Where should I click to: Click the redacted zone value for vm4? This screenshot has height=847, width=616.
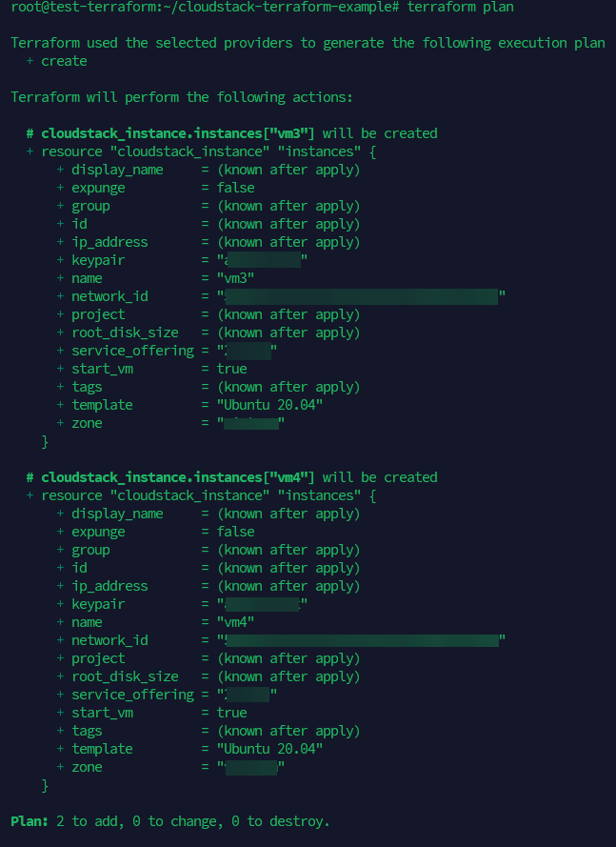[250, 767]
